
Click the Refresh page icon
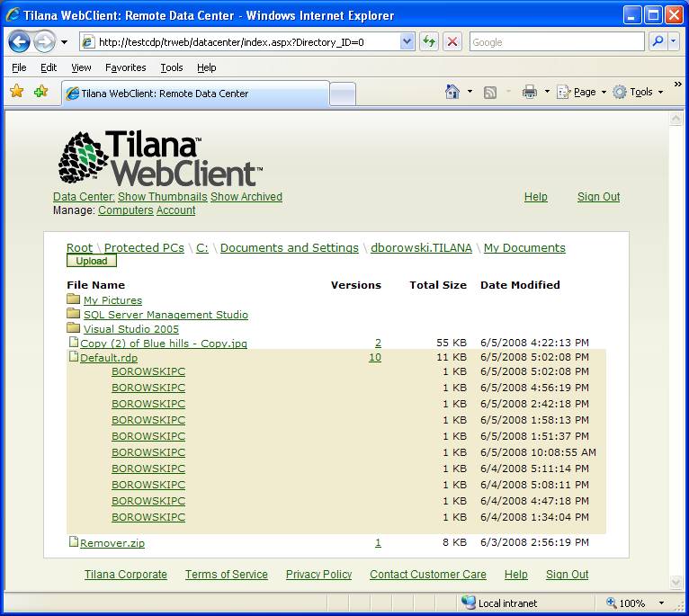pos(429,42)
